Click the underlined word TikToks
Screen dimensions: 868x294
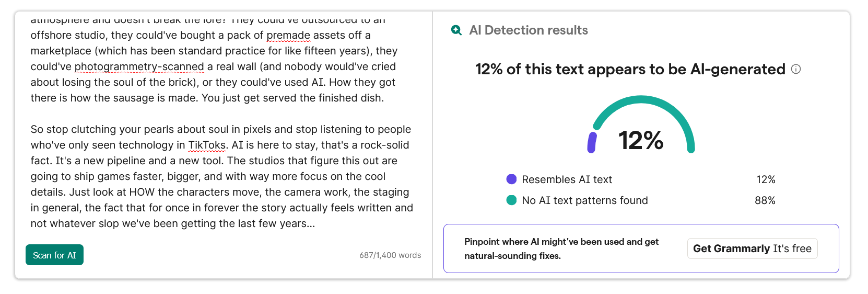[x=207, y=145]
